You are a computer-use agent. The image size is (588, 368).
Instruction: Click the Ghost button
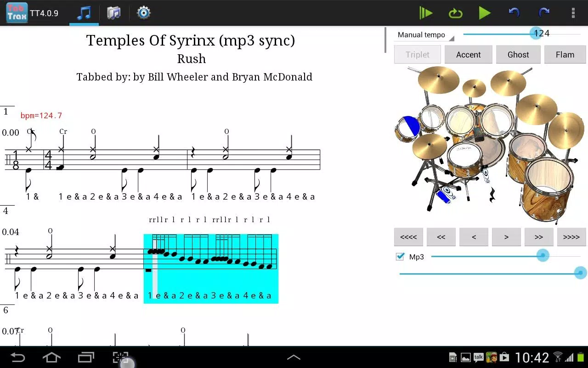[x=518, y=54]
